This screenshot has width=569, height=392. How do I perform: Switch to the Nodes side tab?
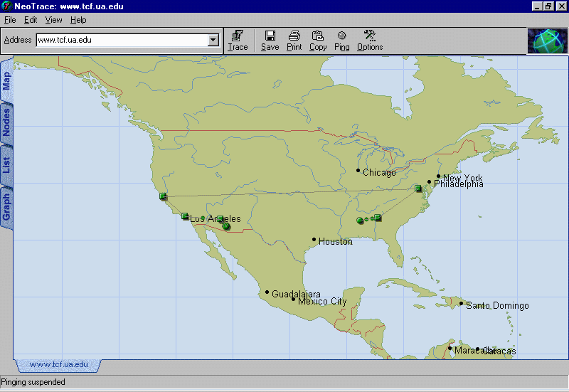pyautogui.click(x=6, y=122)
